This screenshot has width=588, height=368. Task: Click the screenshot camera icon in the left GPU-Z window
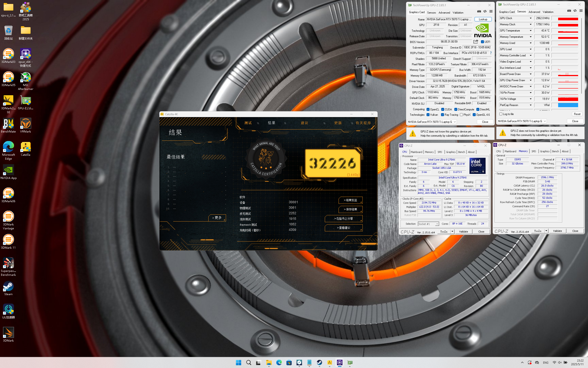coord(479,11)
